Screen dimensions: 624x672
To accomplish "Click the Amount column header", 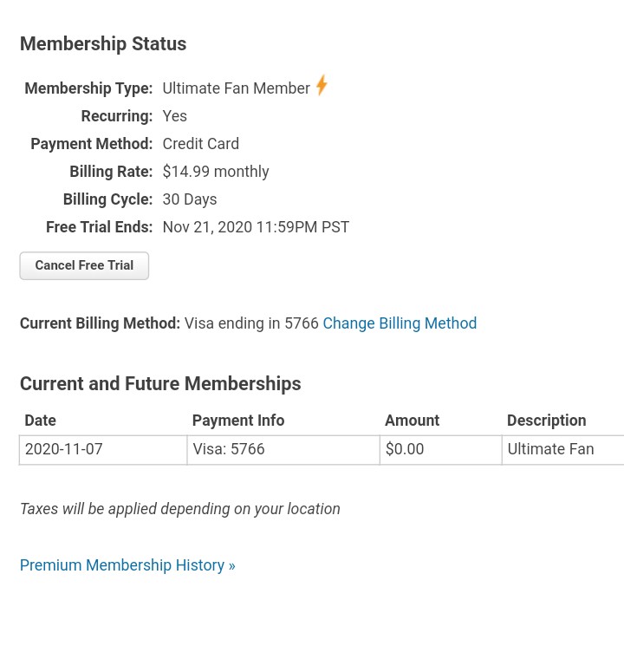I will [412, 421].
